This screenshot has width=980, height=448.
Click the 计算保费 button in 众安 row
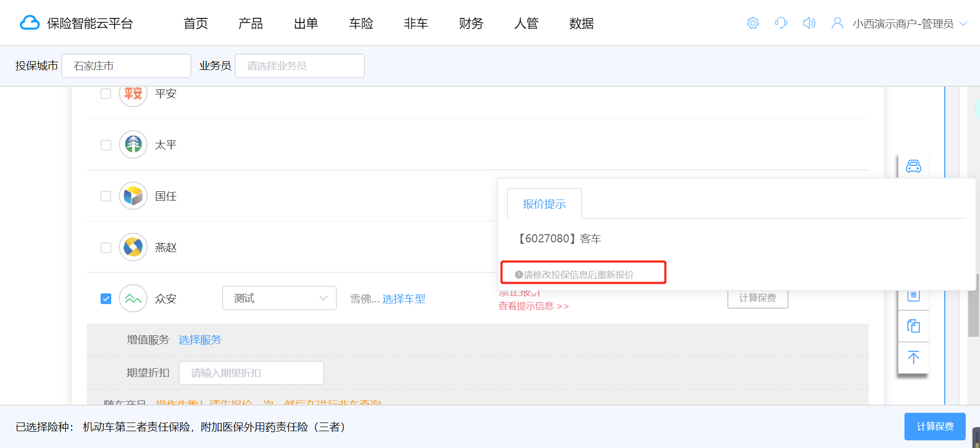pos(757,298)
